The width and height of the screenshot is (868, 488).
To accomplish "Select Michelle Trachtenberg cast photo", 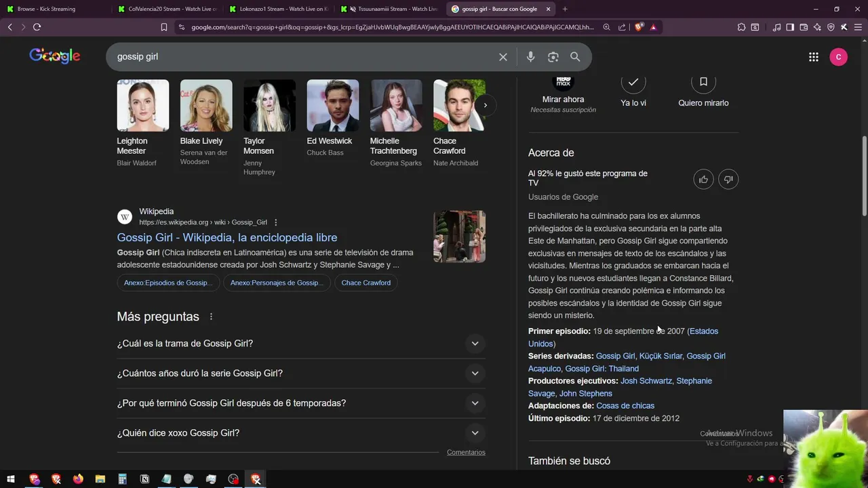I will pyautogui.click(x=396, y=106).
